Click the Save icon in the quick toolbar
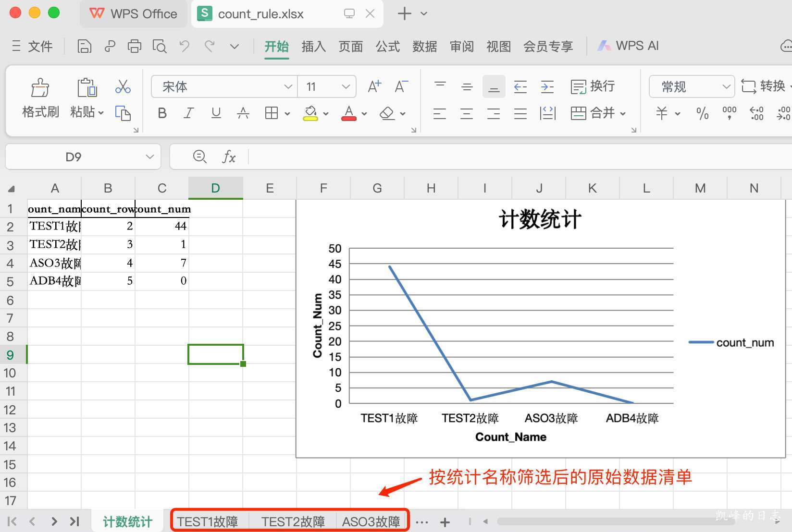 (x=85, y=46)
